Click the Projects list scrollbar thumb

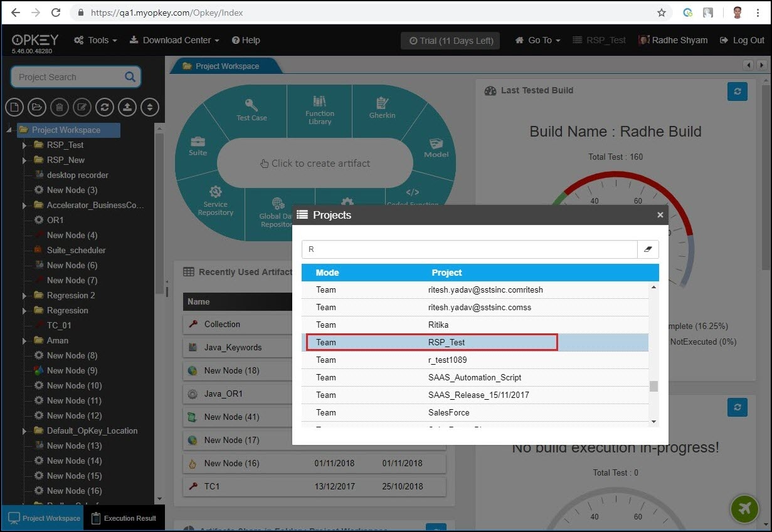pyautogui.click(x=653, y=386)
